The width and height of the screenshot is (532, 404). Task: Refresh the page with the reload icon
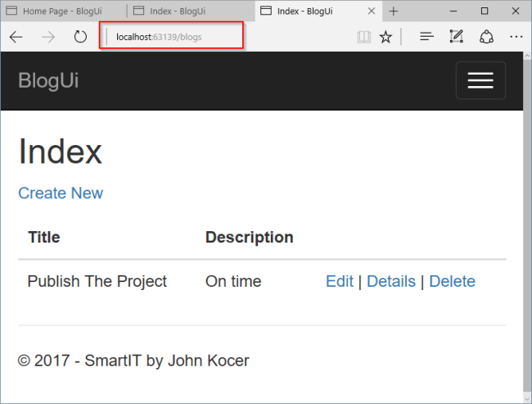[80, 37]
